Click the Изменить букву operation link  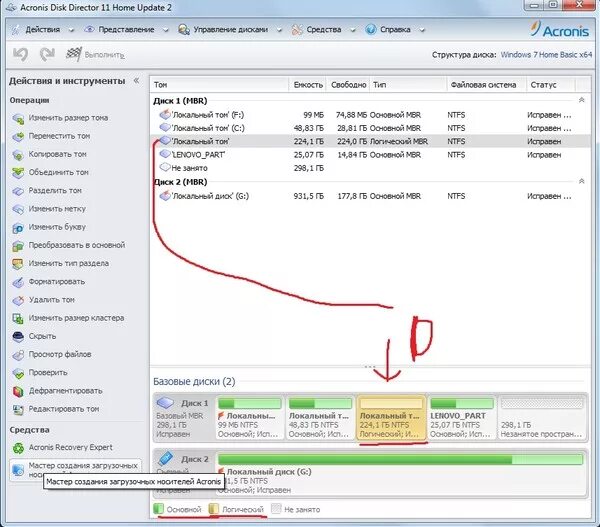(57, 227)
